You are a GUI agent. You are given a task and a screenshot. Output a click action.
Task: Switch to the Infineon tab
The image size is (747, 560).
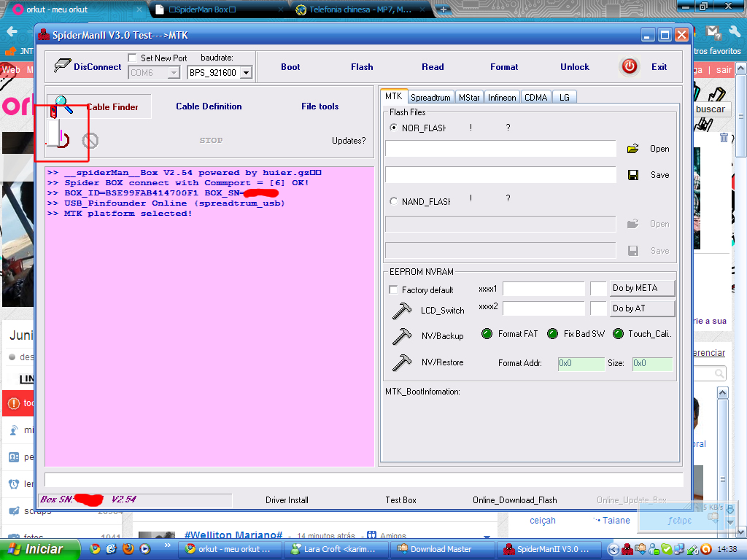click(502, 97)
